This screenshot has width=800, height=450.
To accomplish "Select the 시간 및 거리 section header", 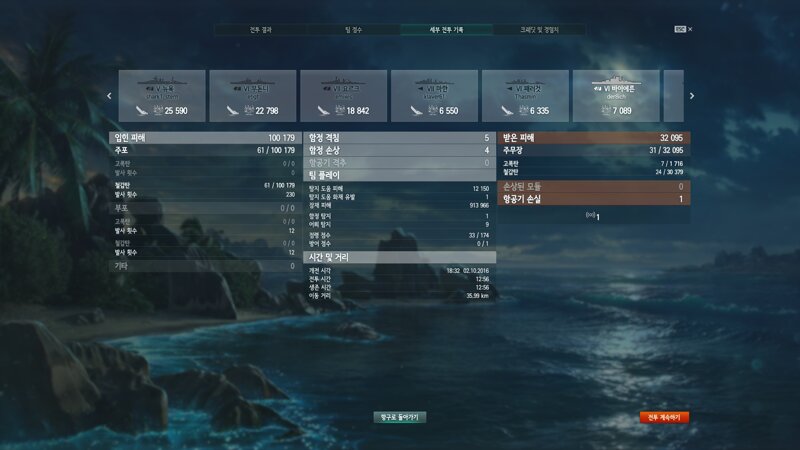I will tap(399, 257).
